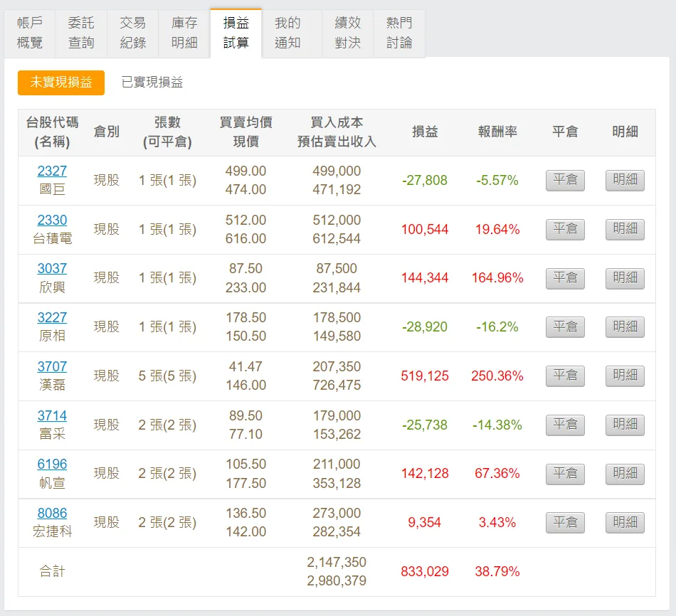Click the 合計 row label
Viewport: 676px width, 616px height.
click(52, 572)
